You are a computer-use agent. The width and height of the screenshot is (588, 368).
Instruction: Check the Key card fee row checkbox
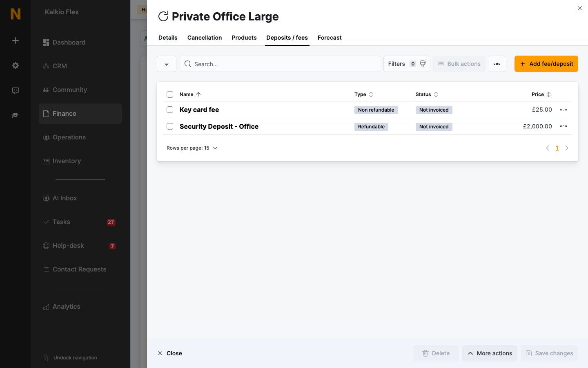[x=170, y=110]
